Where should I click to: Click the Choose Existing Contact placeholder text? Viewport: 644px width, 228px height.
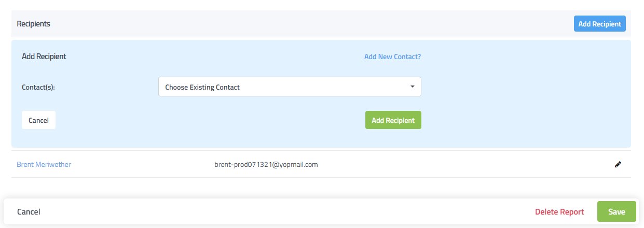pos(202,87)
